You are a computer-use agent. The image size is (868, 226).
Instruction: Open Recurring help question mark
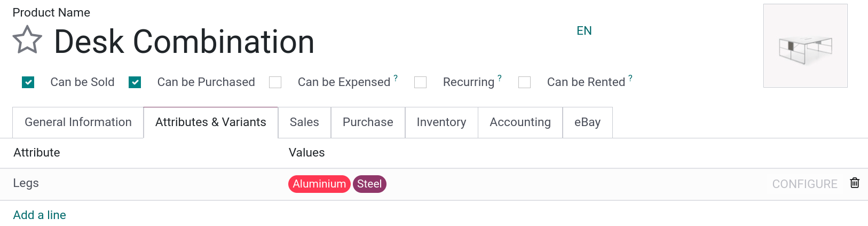coord(500,78)
